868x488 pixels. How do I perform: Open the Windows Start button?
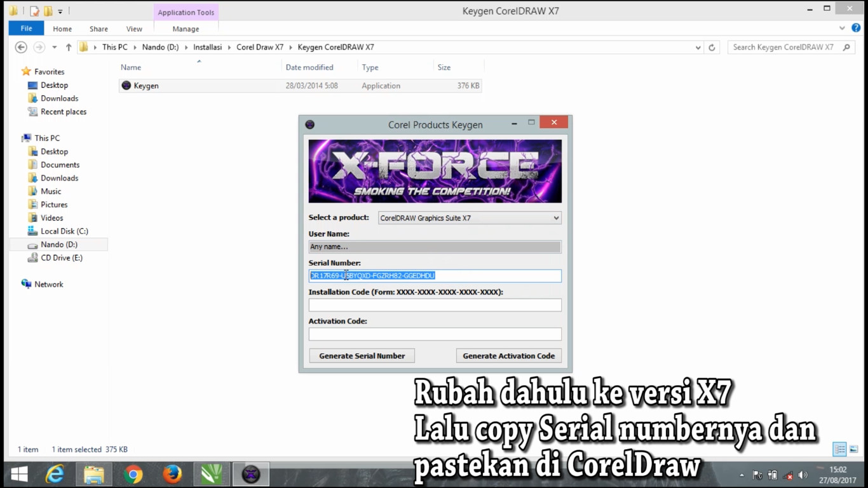19,475
